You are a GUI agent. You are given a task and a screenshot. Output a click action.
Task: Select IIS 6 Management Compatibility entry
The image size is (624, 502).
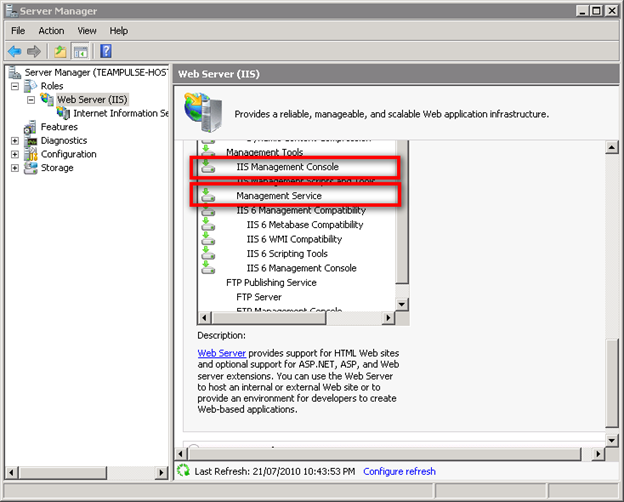[x=301, y=210]
